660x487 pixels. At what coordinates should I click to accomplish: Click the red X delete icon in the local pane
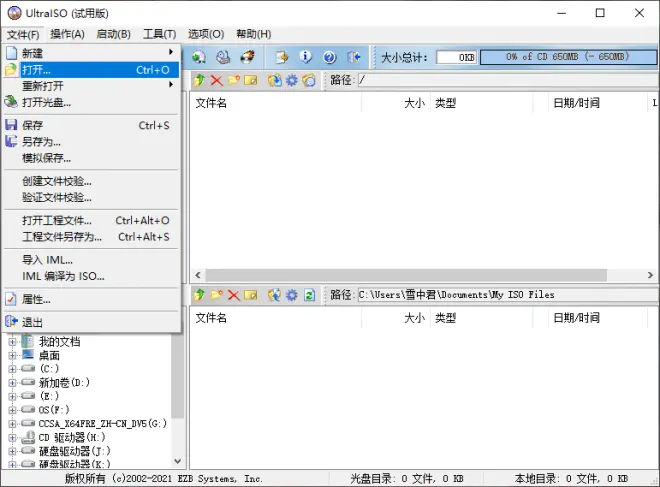(234, 295)
